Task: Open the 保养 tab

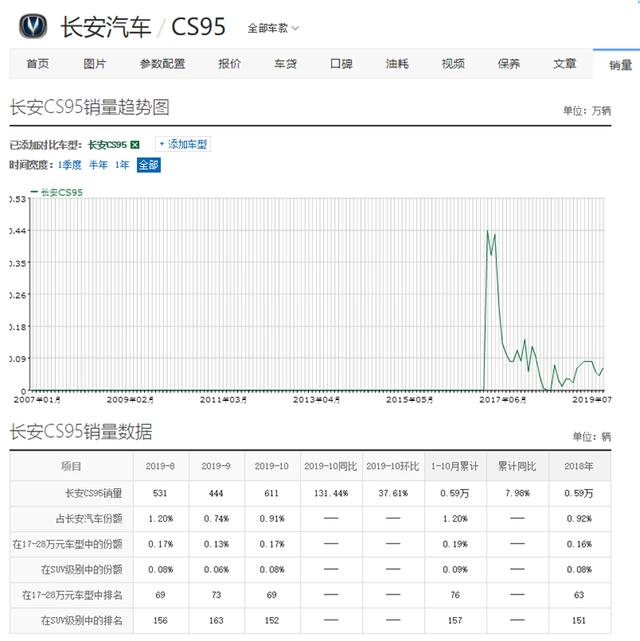Action: coord(509,64)
